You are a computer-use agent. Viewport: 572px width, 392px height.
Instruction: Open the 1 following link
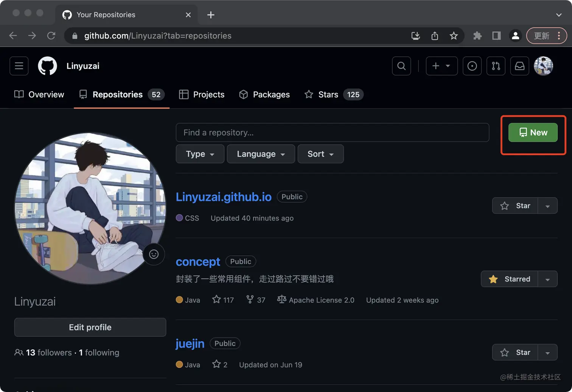pyautogui.click(x=99, y=353)
